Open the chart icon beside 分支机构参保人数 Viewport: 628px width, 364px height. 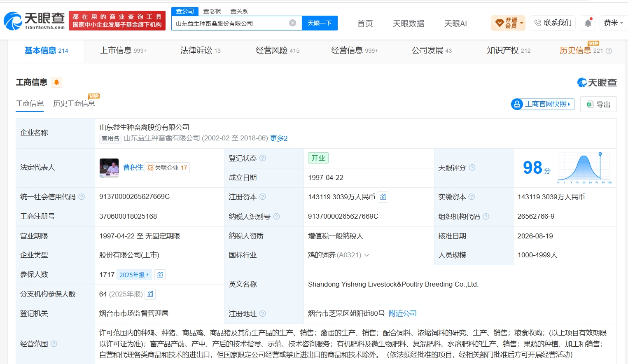tap(150, 294)
